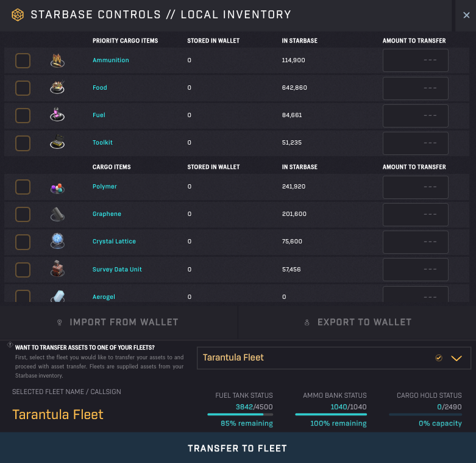The height and width of the screenshot is (463, 476).
Task: Open the Toolkit item link
Action: 102,142
